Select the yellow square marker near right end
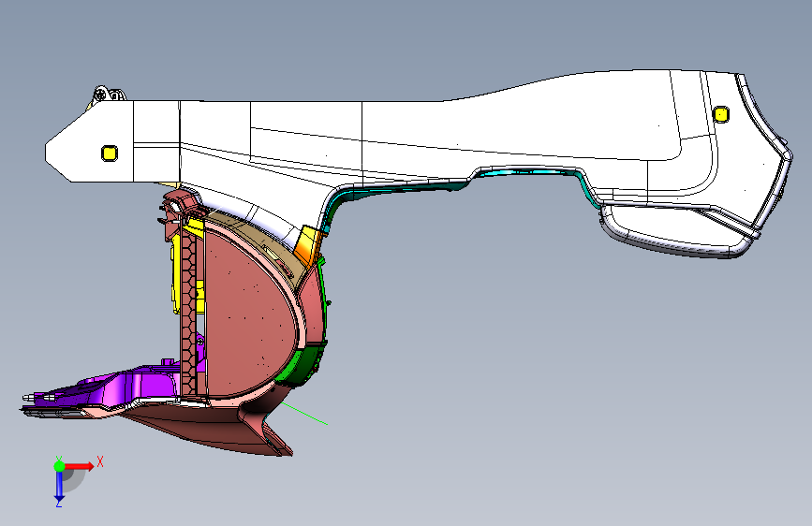 pyautogui.click(x=721, y=114)
